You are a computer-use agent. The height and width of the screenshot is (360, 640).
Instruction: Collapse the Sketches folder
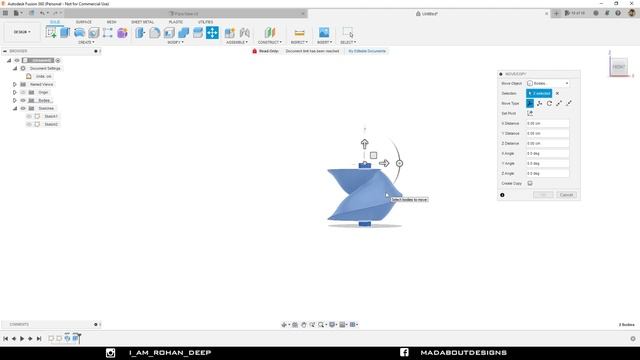point(15,108)
